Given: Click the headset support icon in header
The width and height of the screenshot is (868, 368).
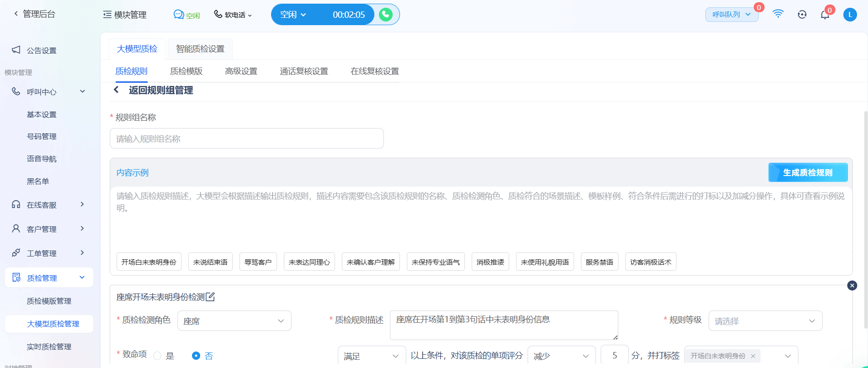Looking at the screenshot, I should (802, 15).
